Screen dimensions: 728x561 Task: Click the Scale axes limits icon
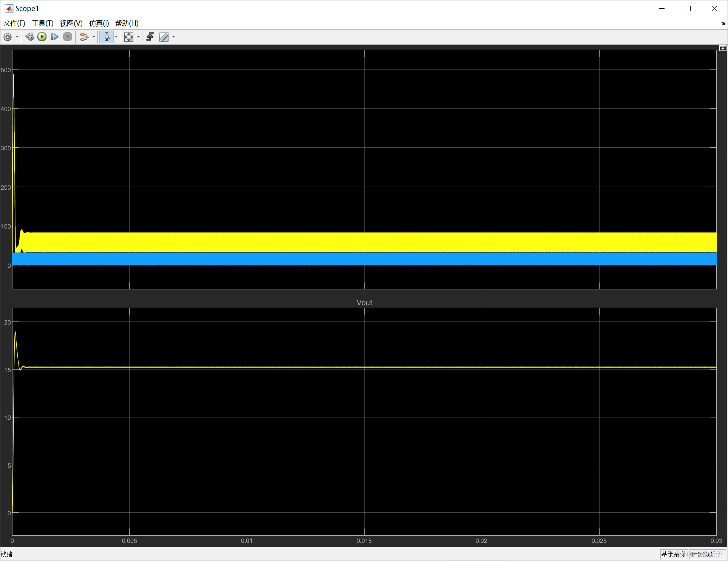(129, 37)
